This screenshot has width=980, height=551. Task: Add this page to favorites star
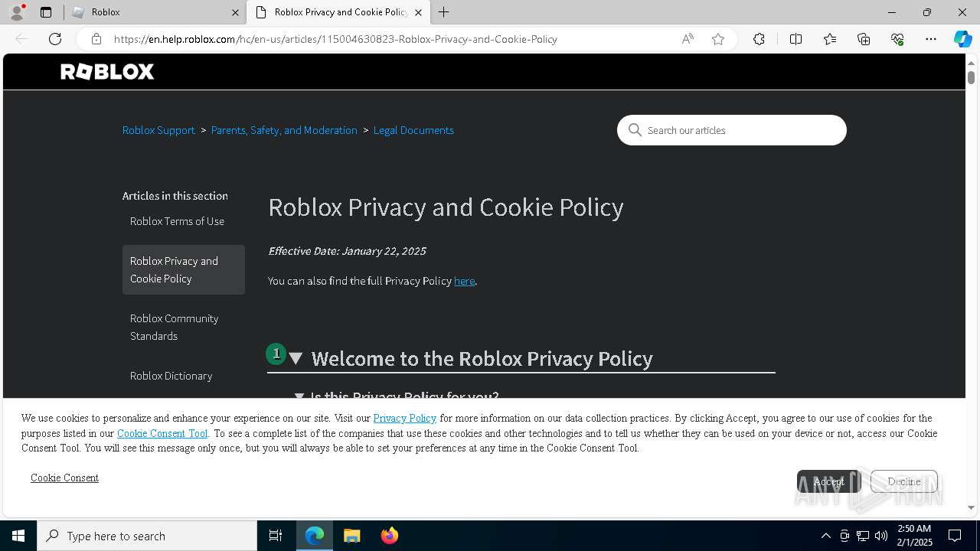click(x=718, y=39)
